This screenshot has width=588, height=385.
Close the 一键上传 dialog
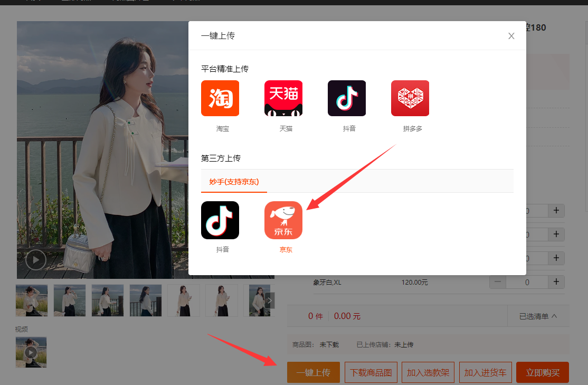click(x=511, y=36)
